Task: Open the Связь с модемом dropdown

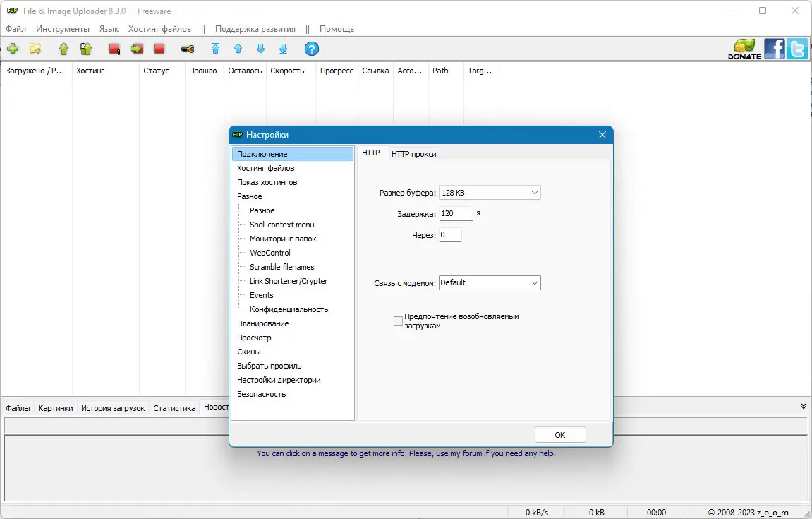Action: click(x=490, y=282)
